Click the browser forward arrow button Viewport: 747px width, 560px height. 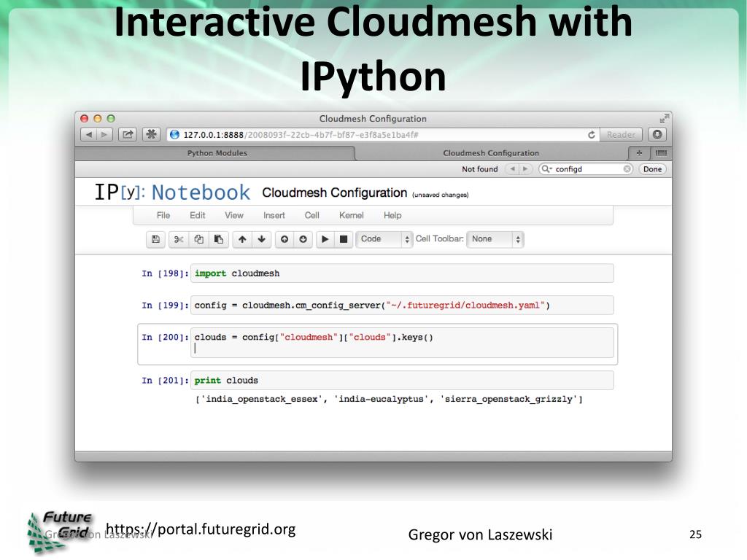coord(104,135)
